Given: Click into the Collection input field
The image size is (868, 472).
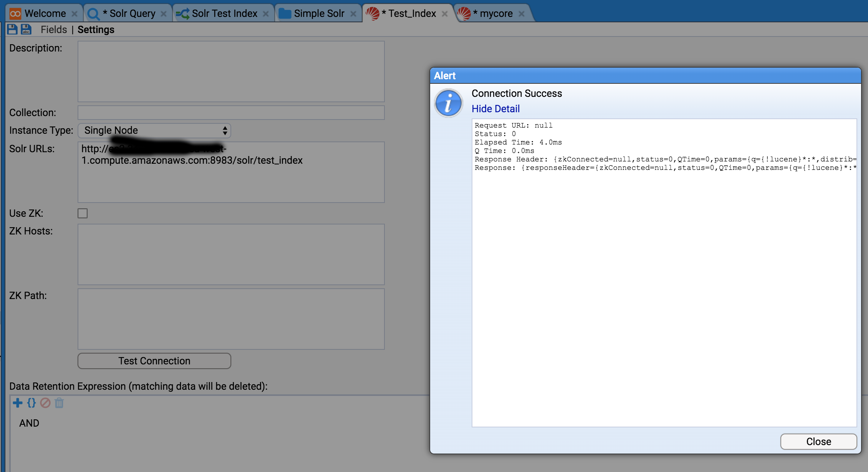Looking at the screenshot, I should pos(231,113).
